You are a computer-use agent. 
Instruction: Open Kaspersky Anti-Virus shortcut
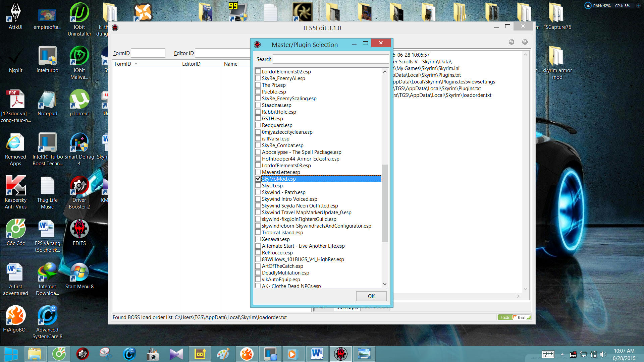coord(15,192)
